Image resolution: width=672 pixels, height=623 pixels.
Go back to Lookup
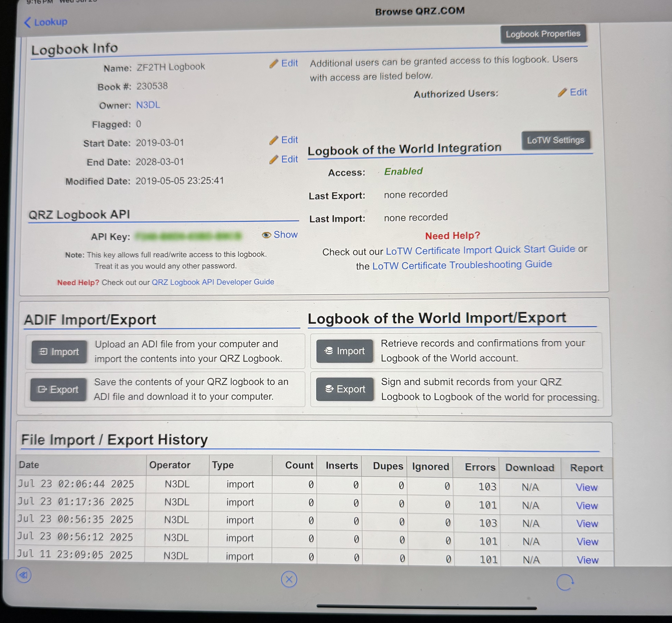click(46, 22)
